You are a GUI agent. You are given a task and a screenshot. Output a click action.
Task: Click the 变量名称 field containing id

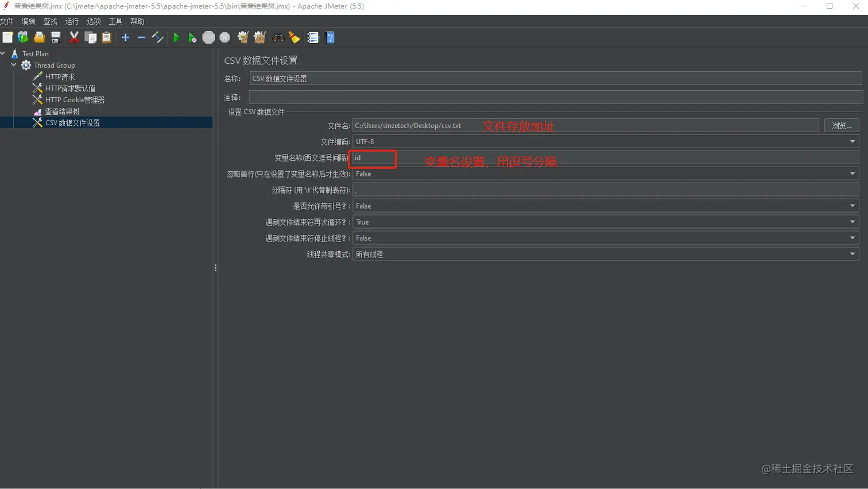606,157
